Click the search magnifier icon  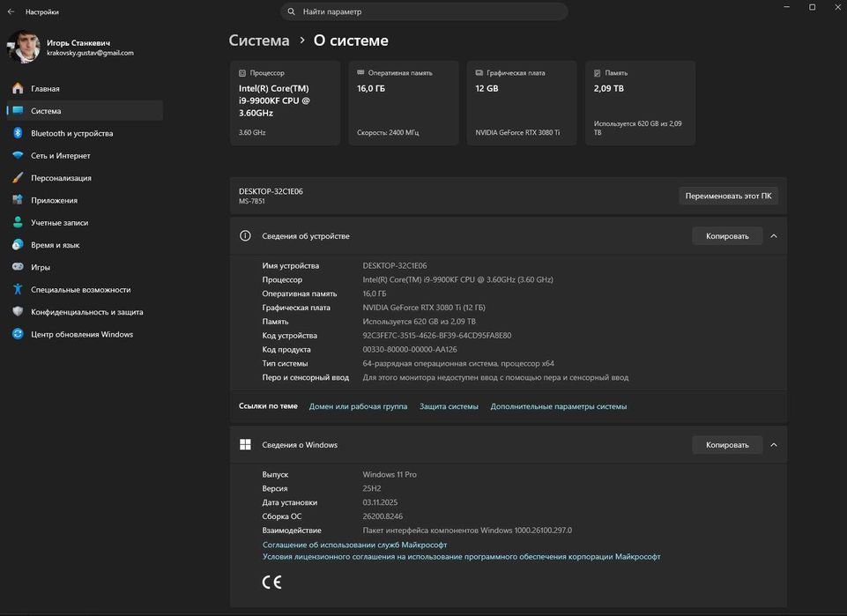coord(291,11)
